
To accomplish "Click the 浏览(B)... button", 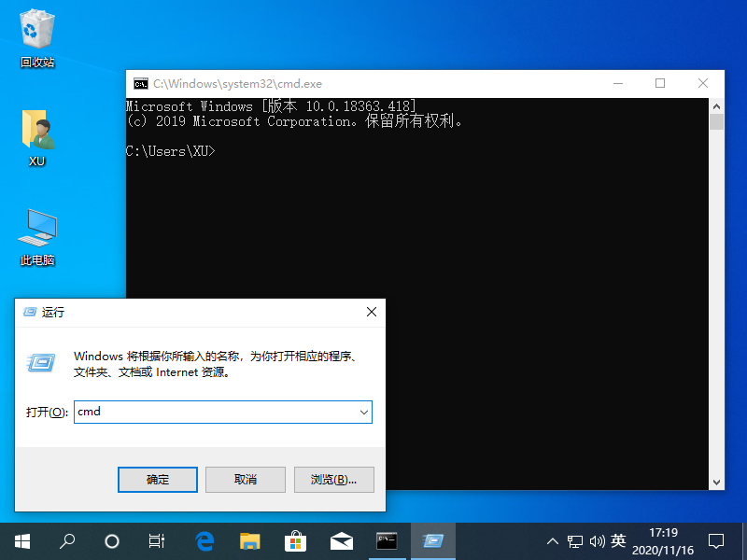I will (x=332, y=479).
